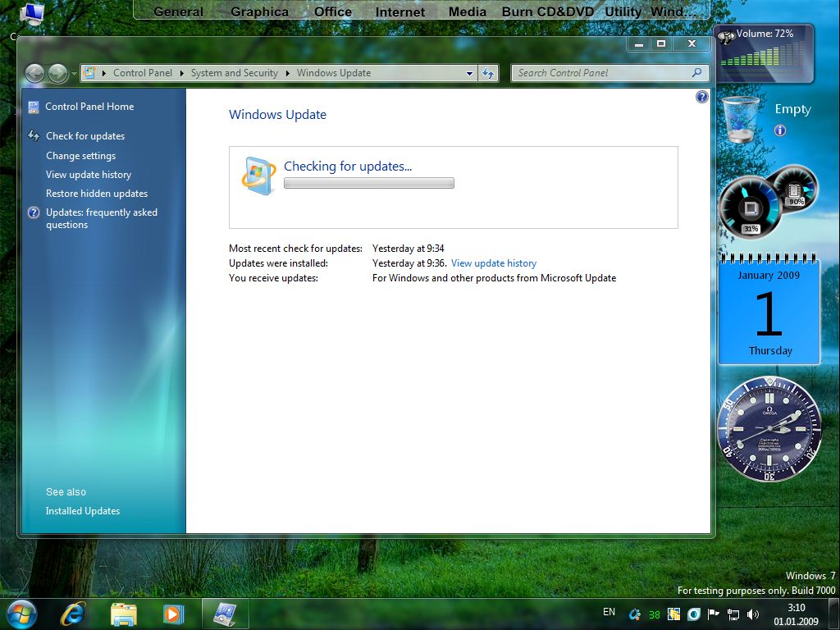The height and width of the screenshot is (630, 840).
Task: Click System and Security breadcrumb
Action: 234,73
